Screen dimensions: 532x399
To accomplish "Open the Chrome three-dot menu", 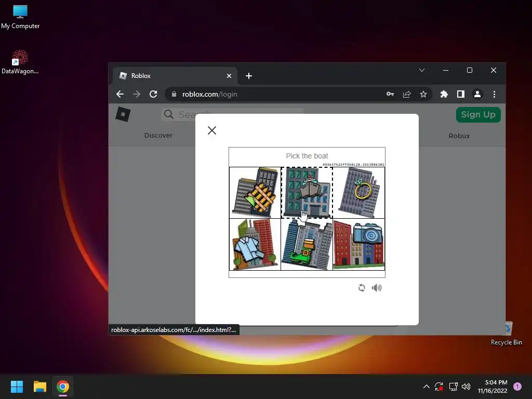I will tap(495, 94).
